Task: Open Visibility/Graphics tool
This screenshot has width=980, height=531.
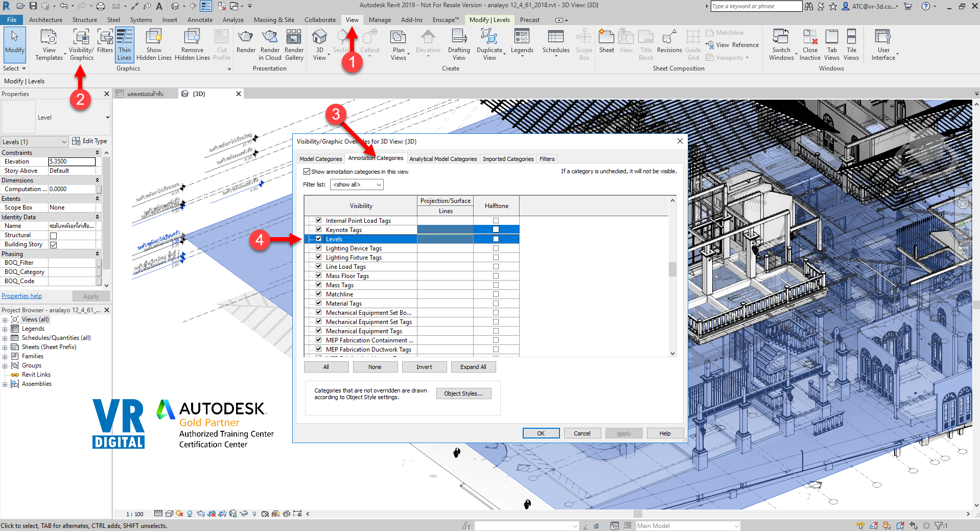Action: (x=81, y=44)
